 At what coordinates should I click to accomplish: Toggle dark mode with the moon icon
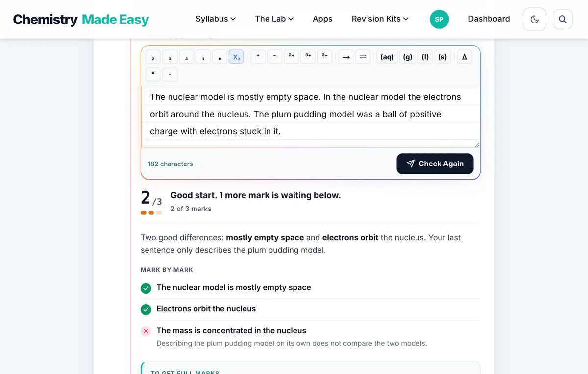(x=535, y=20)
